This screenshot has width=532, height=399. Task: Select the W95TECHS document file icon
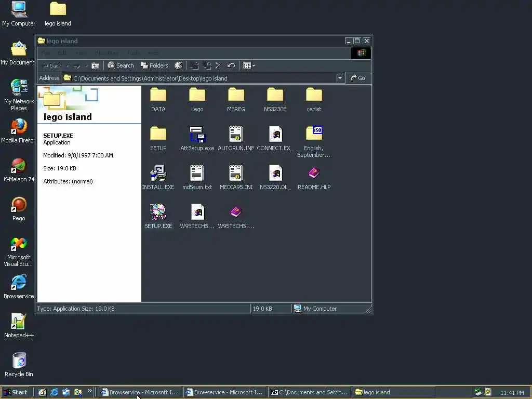(197, 212)
